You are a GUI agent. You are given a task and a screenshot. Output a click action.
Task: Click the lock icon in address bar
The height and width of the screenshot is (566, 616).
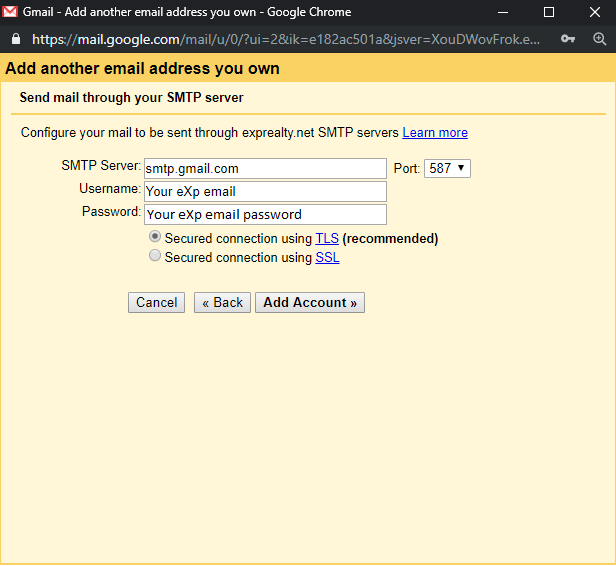click(16, 39)
